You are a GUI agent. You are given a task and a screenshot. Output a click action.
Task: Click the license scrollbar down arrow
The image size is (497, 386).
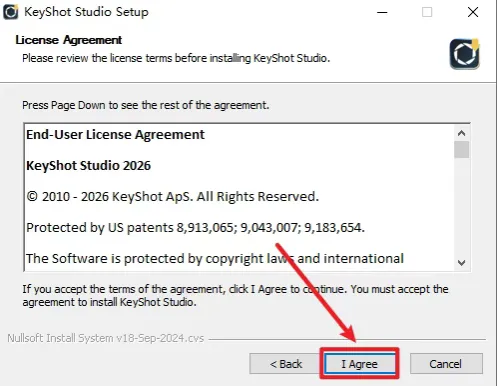462,263
